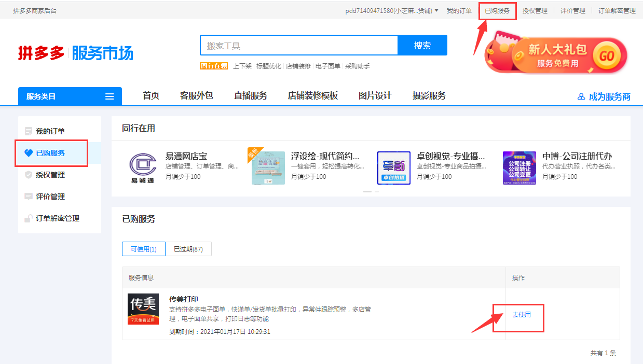
Task: Switch to the 已过期(87) tab
Action: (x=188, y=249)
